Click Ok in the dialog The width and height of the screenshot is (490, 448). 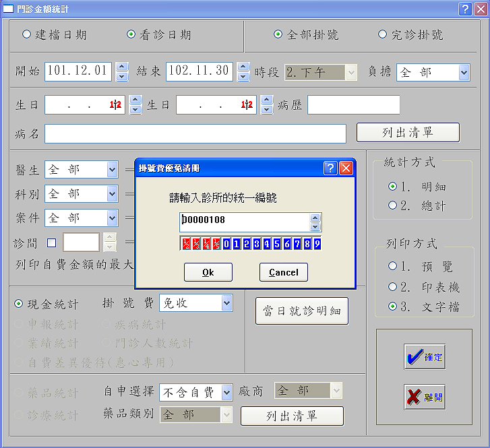pos(208,272)
